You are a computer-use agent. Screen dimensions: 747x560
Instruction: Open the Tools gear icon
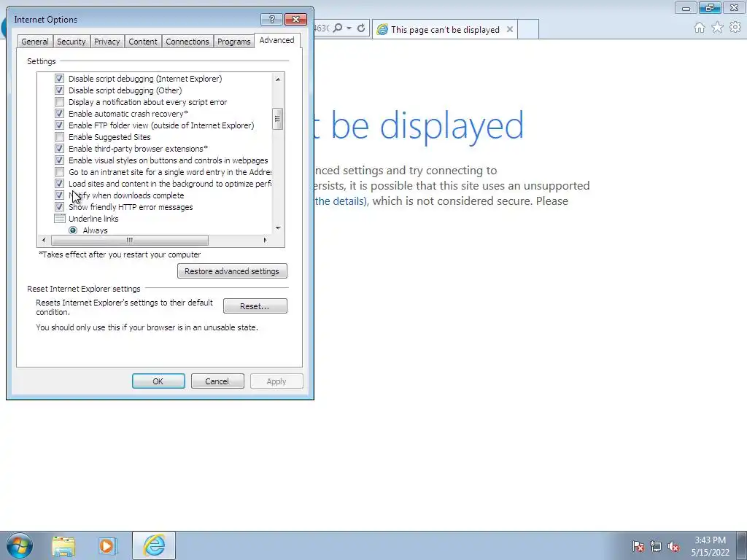coord(735,28)
